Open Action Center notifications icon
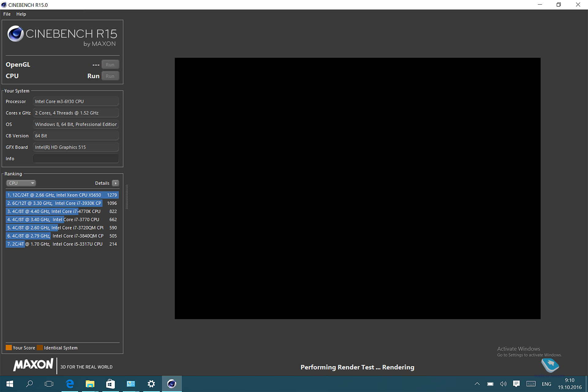This screenshot has height=392, width=588. 516,384
